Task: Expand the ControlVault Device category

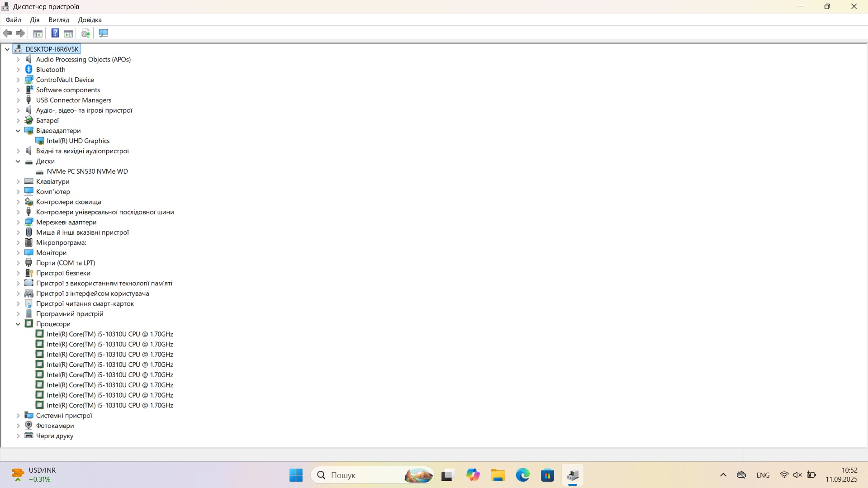Action: tap(18, 80)
